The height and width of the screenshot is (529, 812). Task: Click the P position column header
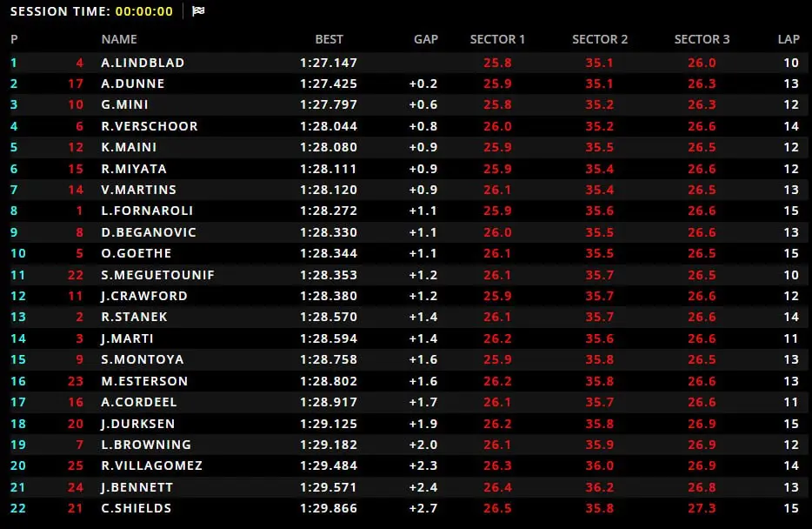coord(14,39)
